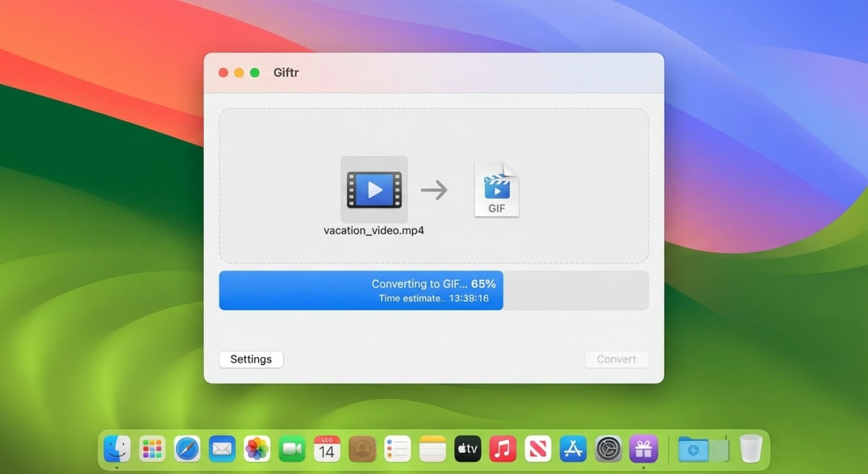This screenshot has height=474, width=868.
Task: Click the Converting to GIF progress bar
Action: click(359, 290)
